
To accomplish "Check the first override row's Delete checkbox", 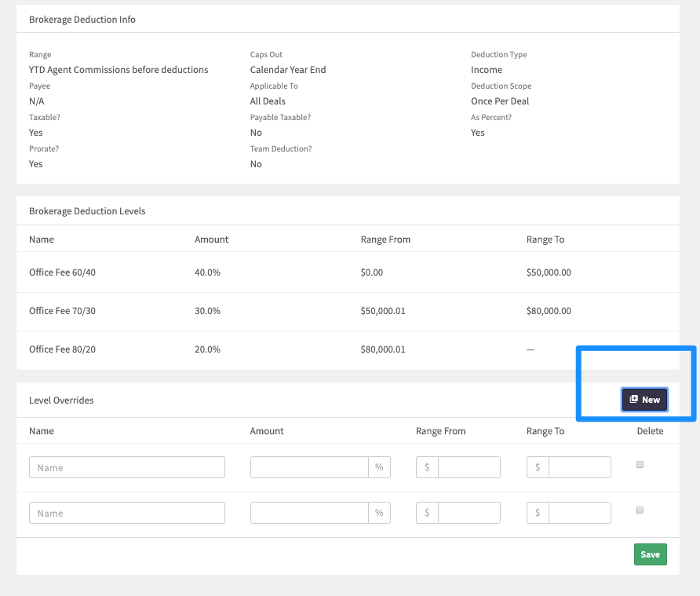I will point(640,465).
